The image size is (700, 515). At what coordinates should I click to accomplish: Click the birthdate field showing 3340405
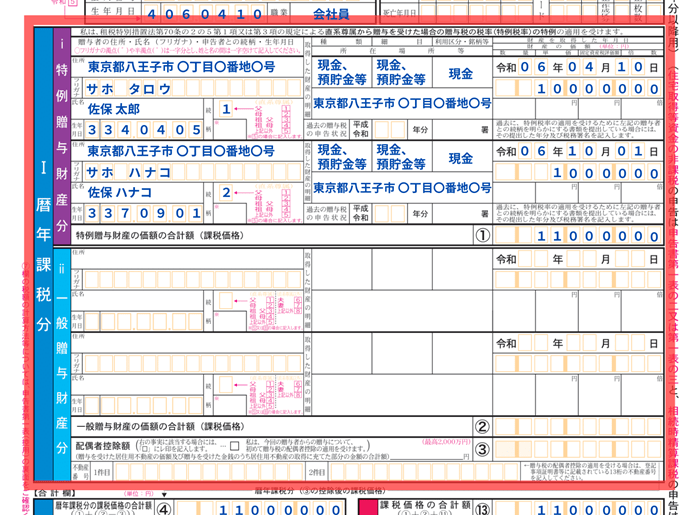144,129
